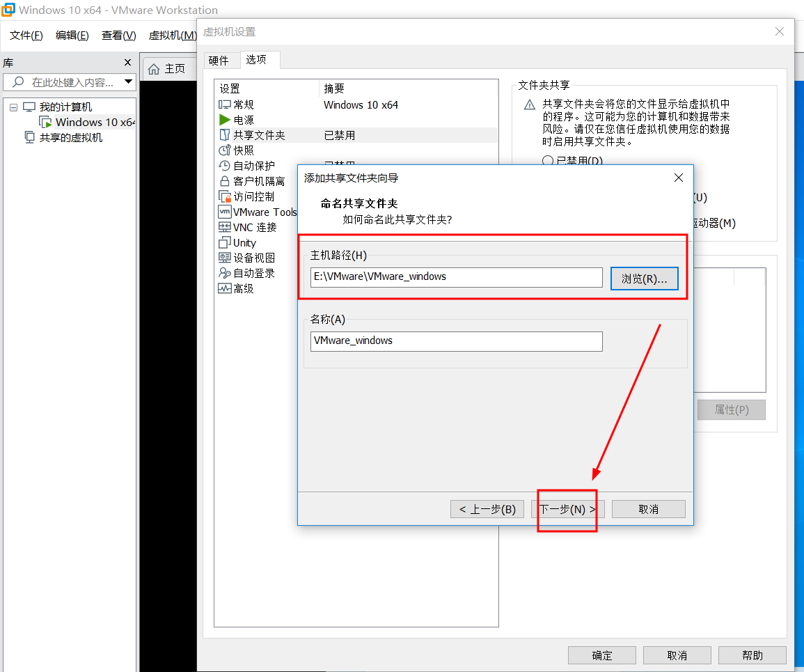Click the 我的计算机 monitor icon
Viewport: 804px width, 672px height.
[x=29, y=107]
